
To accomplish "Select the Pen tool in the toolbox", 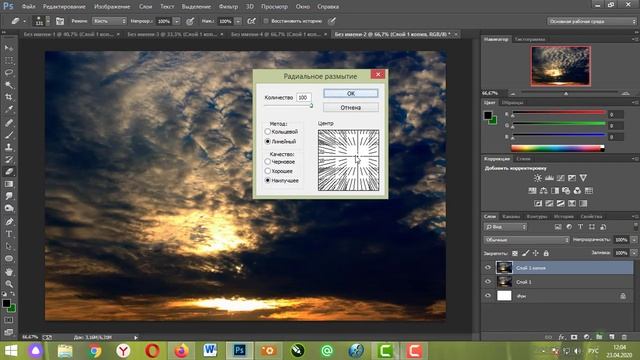I will click(9, 222).
